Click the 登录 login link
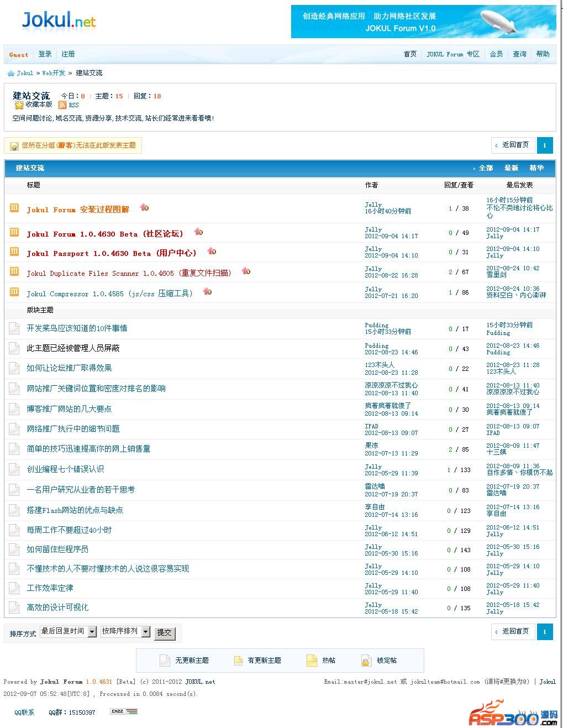563x728 pixels. pos(45,54)
